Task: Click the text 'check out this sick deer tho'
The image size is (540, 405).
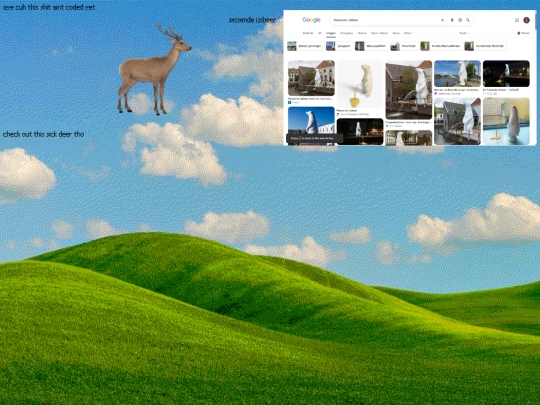Action: (x=43, y=134)
